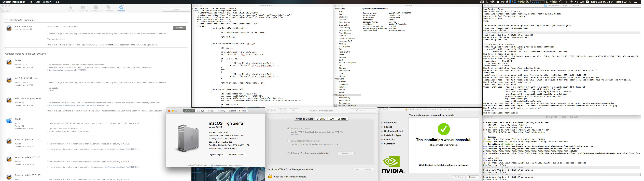This screenshot has width=644, height=181.
Task: Open the iTunes support HT208075 link
Action: coord(67,70)
